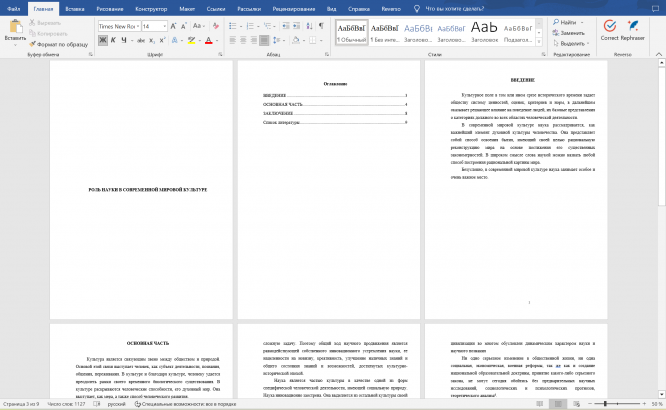
Task: Open the line spacing options
Action: [278, 40]
